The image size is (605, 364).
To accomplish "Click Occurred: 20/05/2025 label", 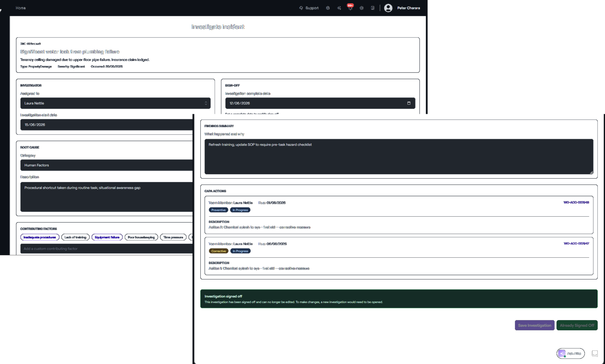I will 107,66.
